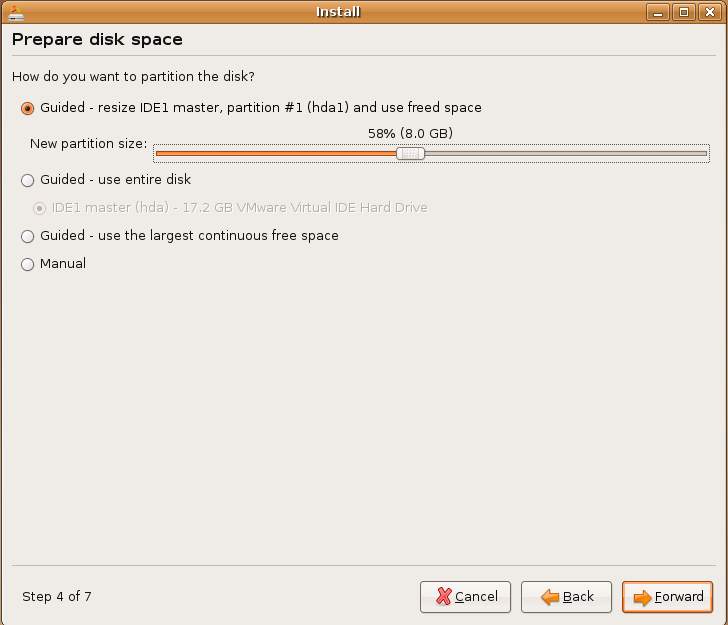The width and height of the screenshot is (728, 625).
Task: Maximize the Install window
Action: pyautogui.click(x=685, y=12)
